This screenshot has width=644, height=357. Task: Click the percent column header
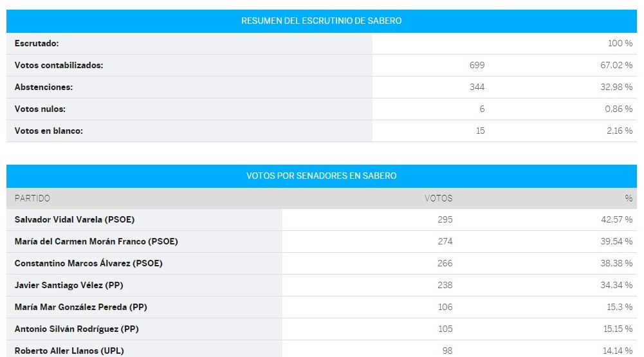coord(629,198)
